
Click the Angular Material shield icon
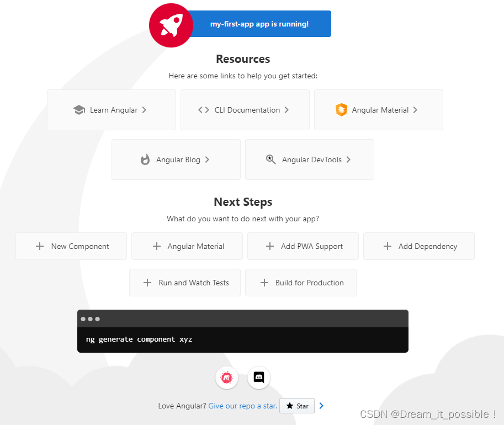coord(342,110)
